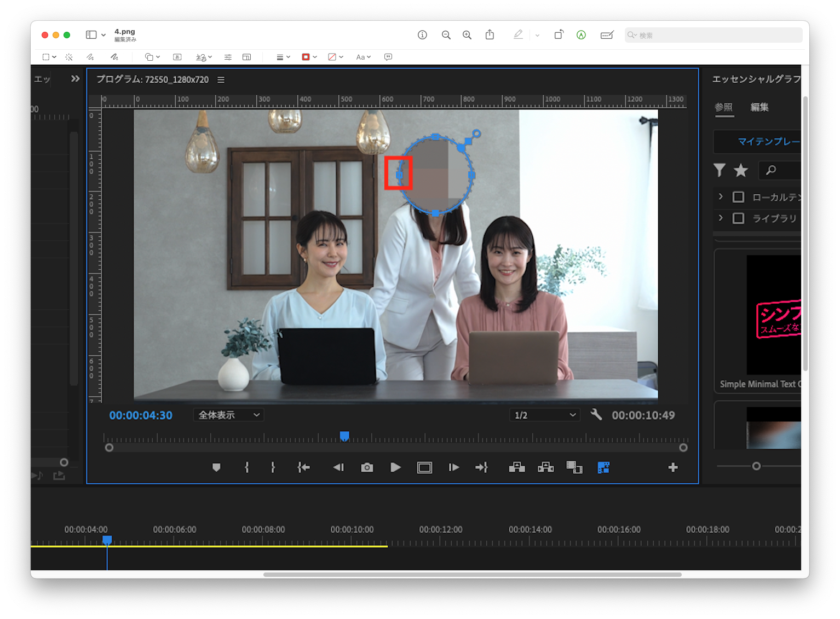Click the 00:00:04:30 timecode field
The image size is (840, 619).
click(x=141, y=415)
